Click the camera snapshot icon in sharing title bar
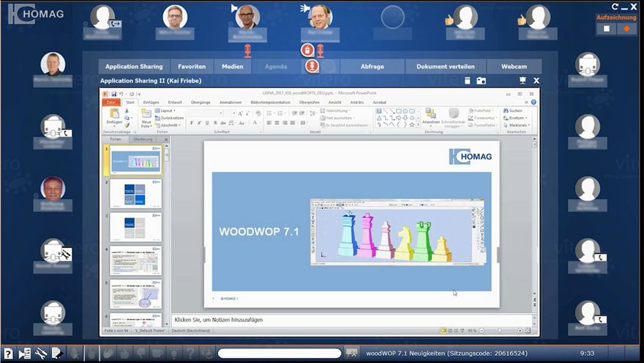 481,81
